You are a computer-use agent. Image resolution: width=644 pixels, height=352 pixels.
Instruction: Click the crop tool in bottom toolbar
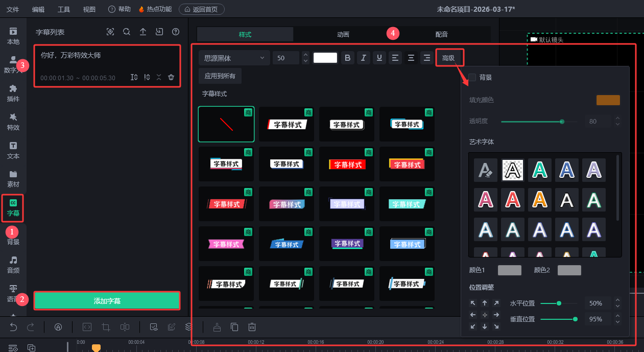coord(106,327)
